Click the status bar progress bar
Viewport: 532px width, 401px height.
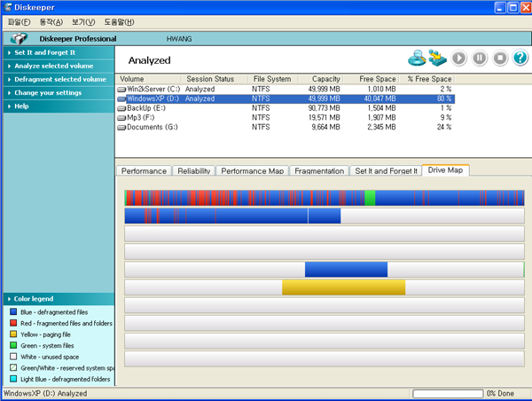448,394
